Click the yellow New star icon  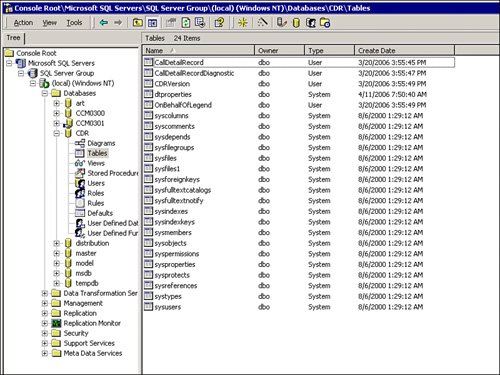click(x=243, y=23)
